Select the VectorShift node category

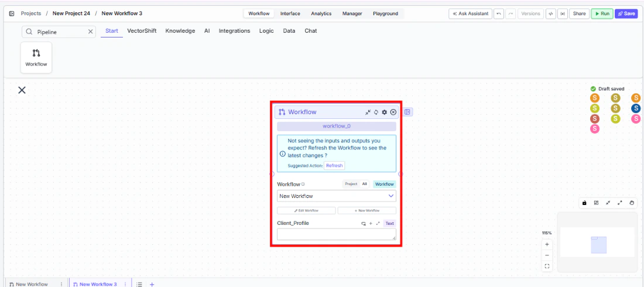click(142, 31)
